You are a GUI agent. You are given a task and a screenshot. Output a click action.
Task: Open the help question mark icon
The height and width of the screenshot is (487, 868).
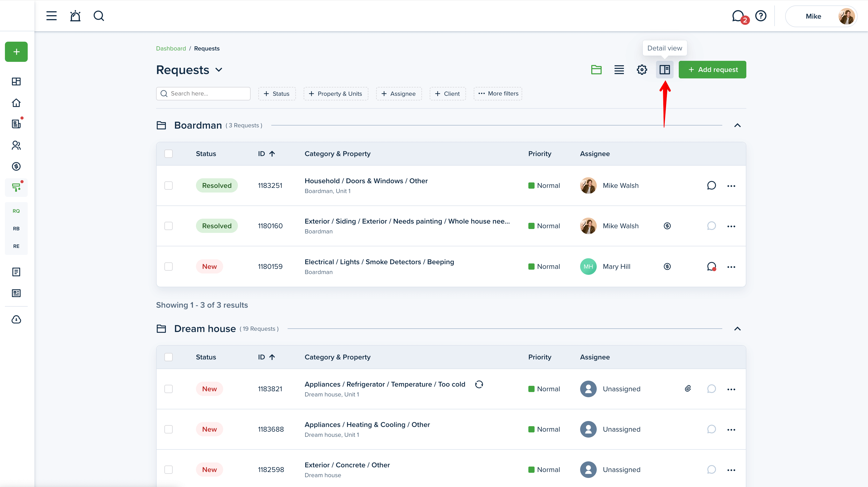(761, 16)
